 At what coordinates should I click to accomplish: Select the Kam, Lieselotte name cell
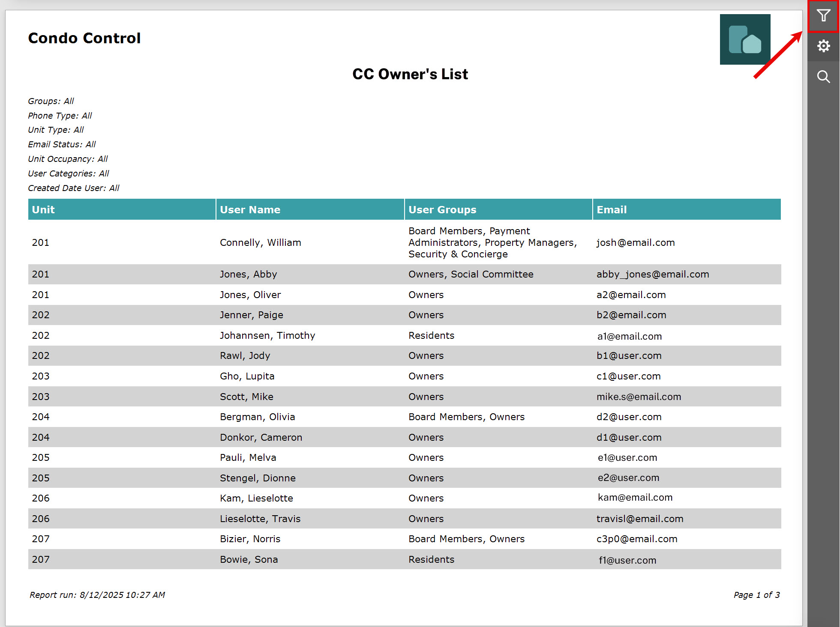256,498
